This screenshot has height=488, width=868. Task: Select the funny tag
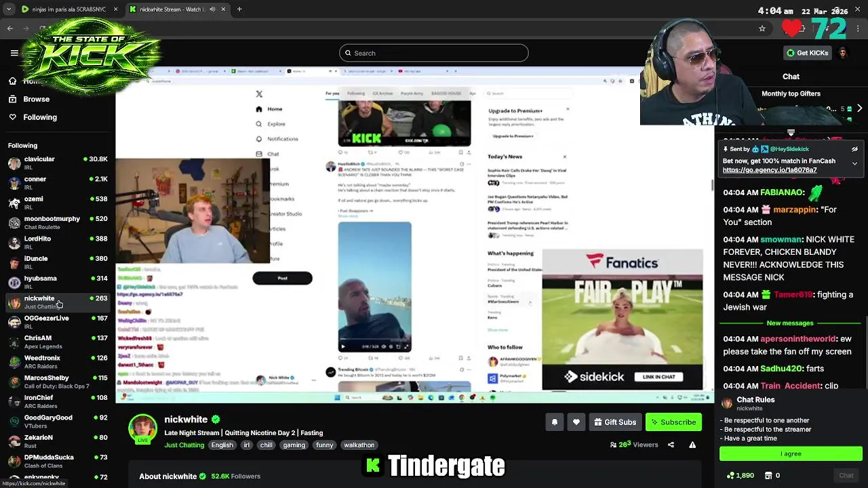(325, 445)
